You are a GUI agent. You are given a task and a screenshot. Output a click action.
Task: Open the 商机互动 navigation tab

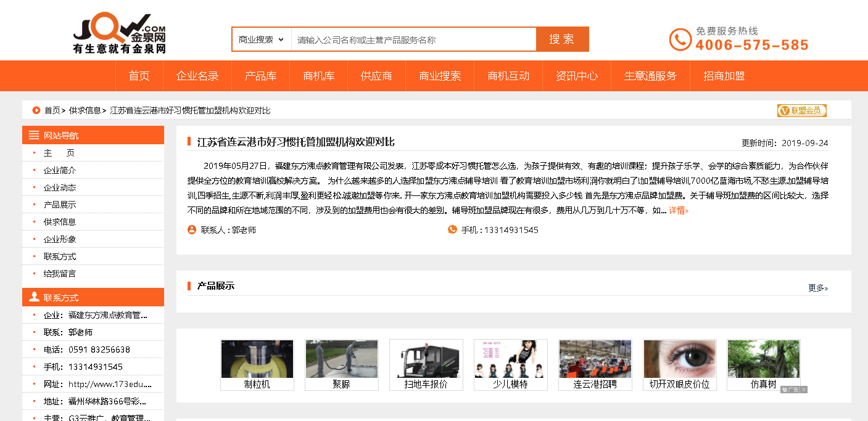pyautogui.click(x=508, y=76)
